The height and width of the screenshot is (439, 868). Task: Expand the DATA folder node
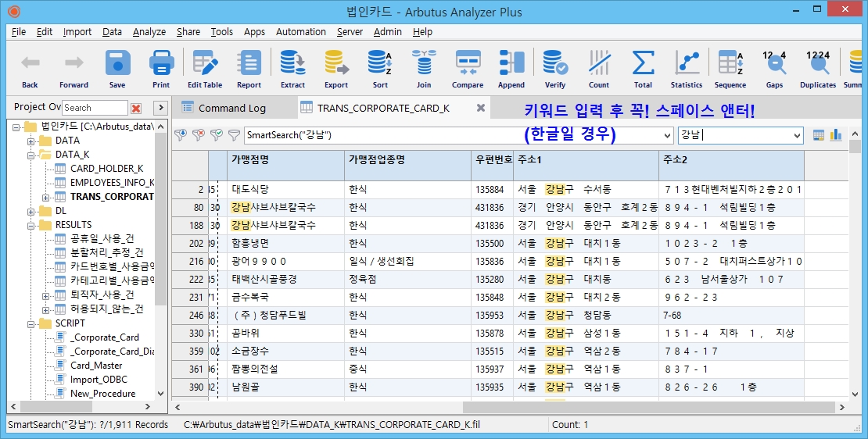click(x=31, y=141)
